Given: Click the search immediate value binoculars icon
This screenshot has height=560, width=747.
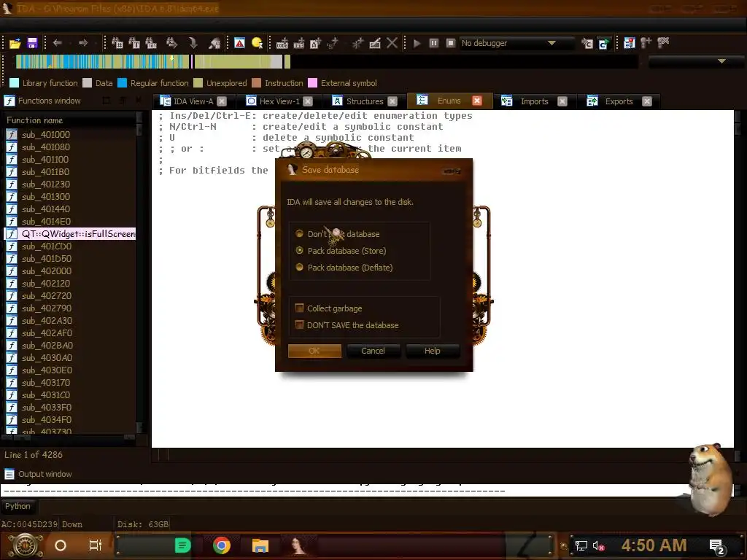Looking at the screenshot, I should coord(117,43).
